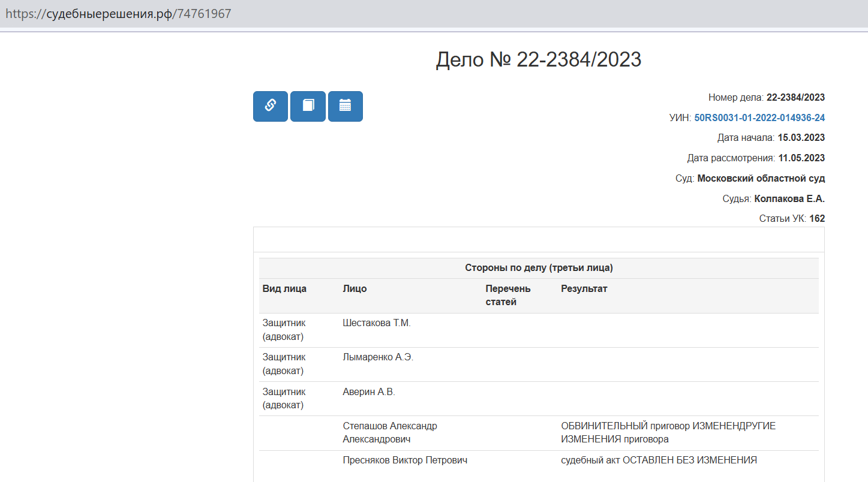868x482 pixels.
Task: Open the УИН 50RS0031-01-2022-014936-24 link
Action: tap(759, 118)
